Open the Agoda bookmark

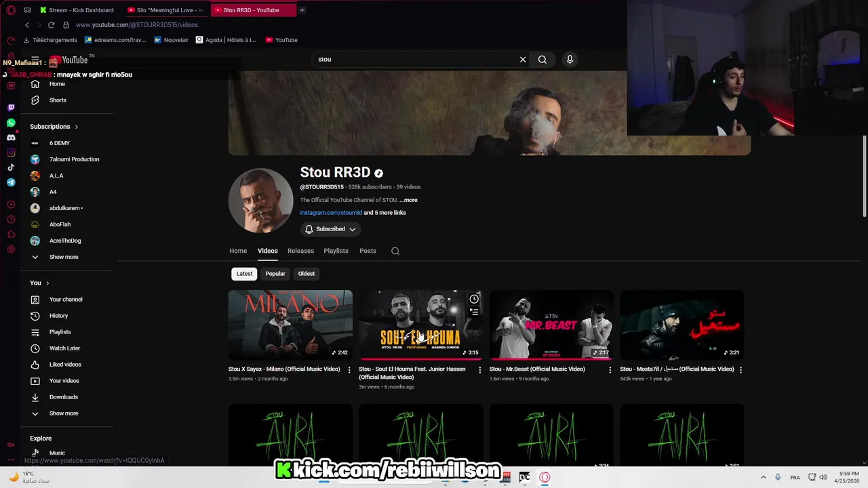tap(226, 40)
